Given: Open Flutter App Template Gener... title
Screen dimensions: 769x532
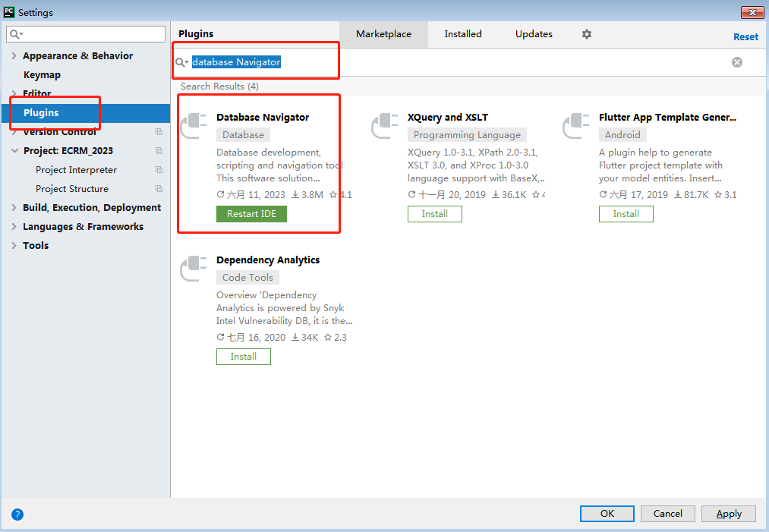Looking at the screenshot, I should 667,117.
